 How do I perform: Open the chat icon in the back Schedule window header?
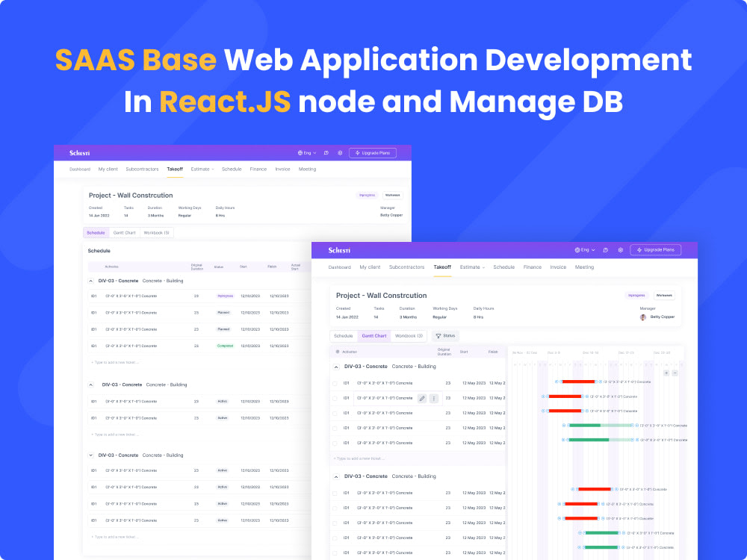(x=326, y=153)
